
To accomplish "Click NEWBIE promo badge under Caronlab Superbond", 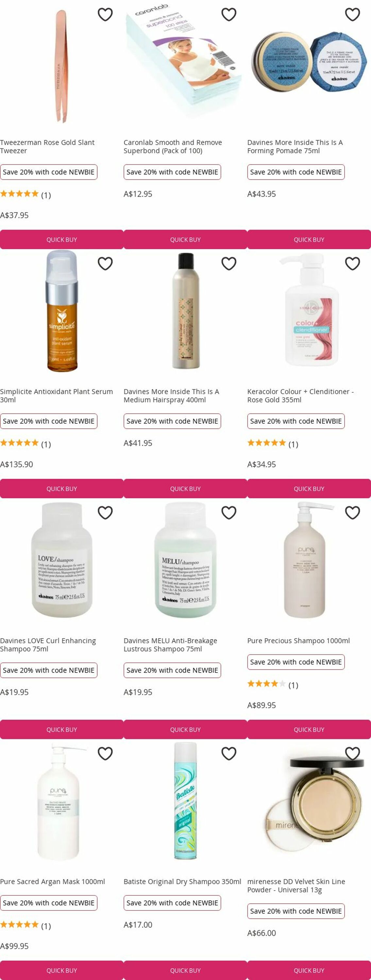I will click(x=172, y=172).
